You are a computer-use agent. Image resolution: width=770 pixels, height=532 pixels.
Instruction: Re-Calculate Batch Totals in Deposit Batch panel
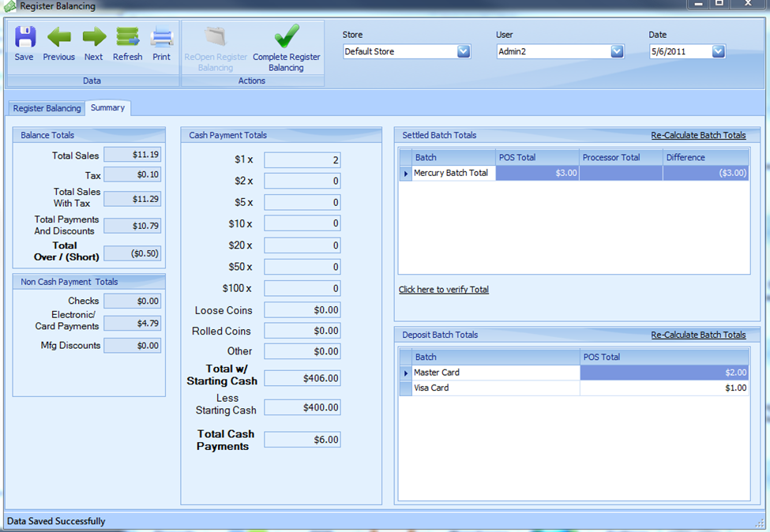tap(698, 335)
